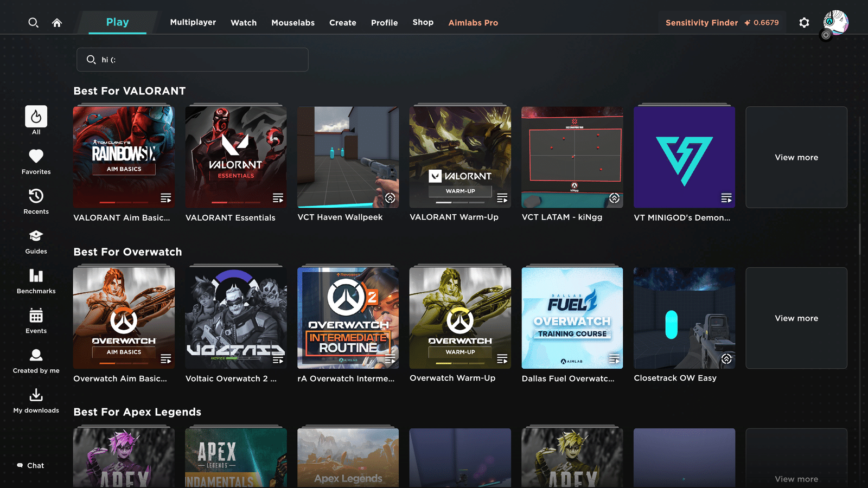Click the VCT LATAM - kiNgg title text
The width and height of the screenshot is (868, 488).
(x=562, y=217)
